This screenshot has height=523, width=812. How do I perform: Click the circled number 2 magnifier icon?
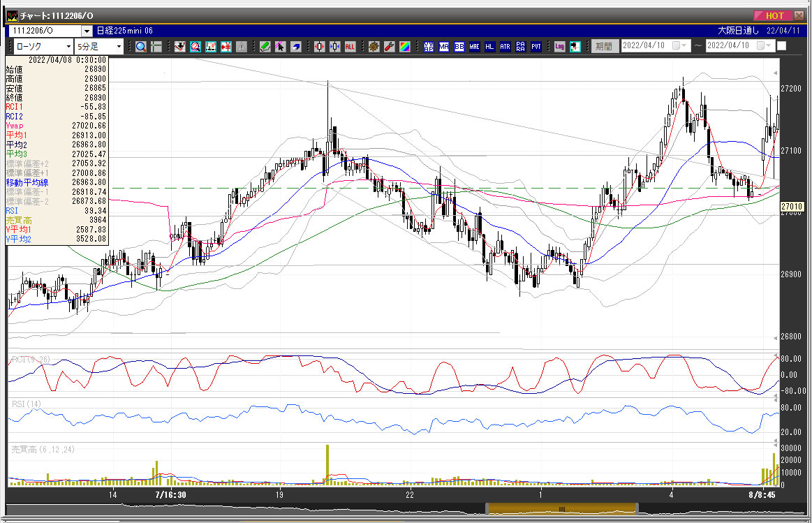[195, 47]
